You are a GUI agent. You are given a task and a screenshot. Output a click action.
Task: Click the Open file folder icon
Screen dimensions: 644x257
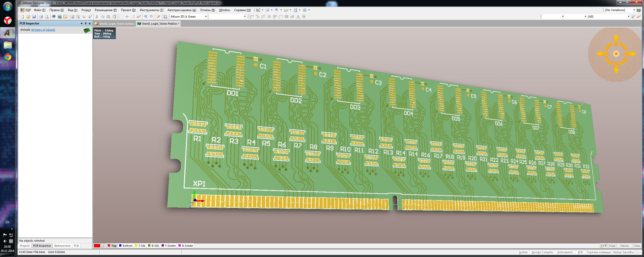tap(28, 17)
